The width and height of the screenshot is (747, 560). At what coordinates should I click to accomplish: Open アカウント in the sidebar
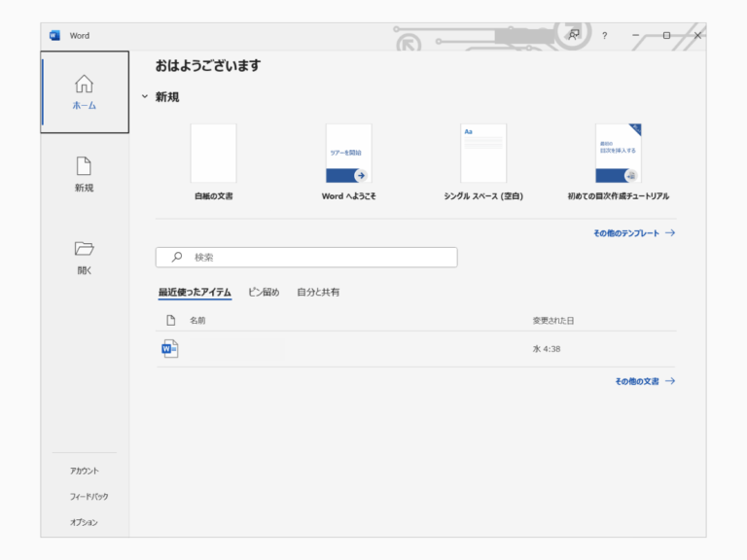[85, 471]
